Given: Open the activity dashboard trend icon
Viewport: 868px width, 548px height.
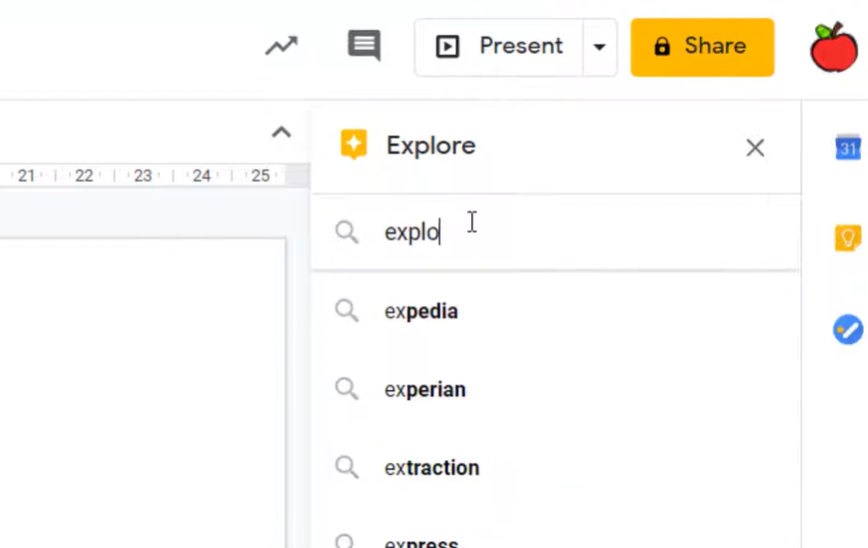Looking at the screenshot, I should click(x=281, y=46).
